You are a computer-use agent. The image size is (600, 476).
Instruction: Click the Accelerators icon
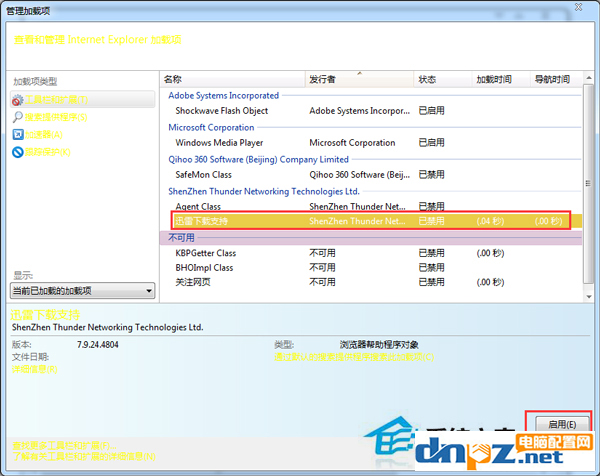tap(18, 135)
